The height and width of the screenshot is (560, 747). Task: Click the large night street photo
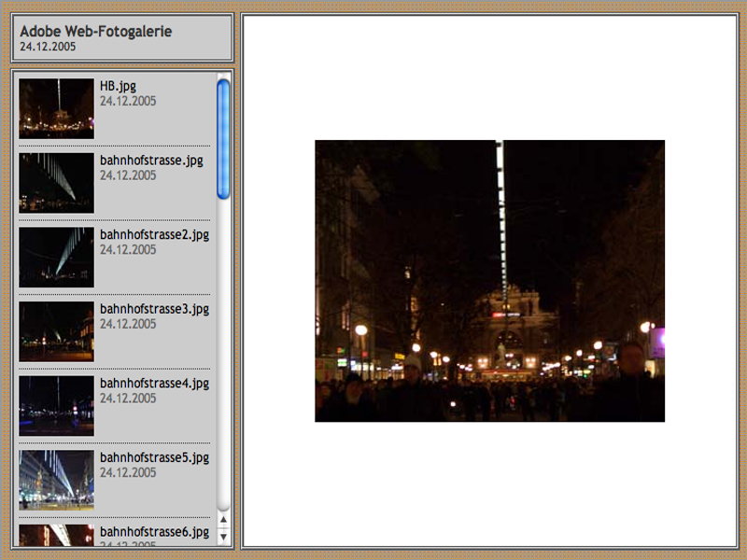489,281
